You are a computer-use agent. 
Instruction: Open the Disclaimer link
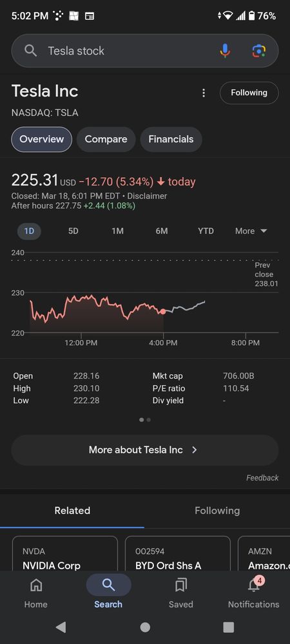pos(147,196)
